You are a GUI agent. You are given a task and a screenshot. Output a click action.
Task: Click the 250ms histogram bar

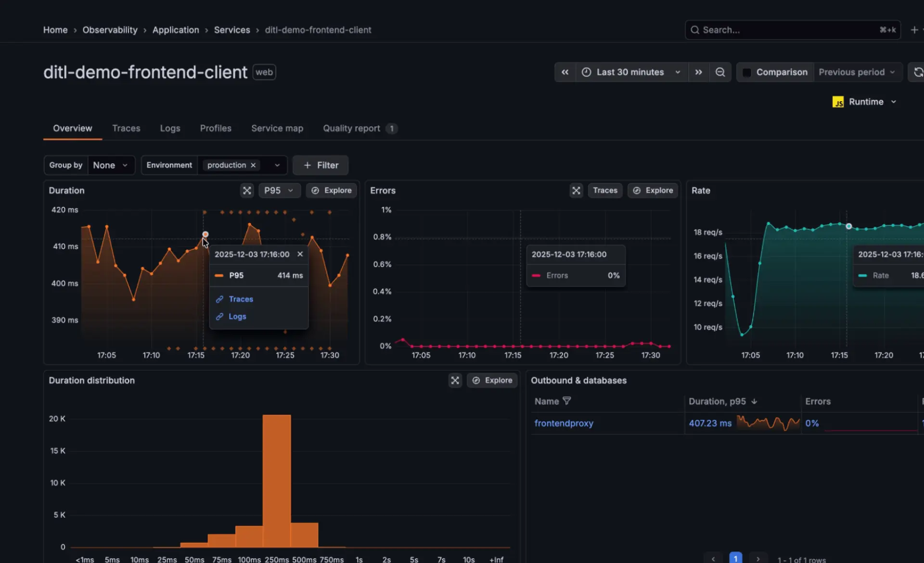277,481
